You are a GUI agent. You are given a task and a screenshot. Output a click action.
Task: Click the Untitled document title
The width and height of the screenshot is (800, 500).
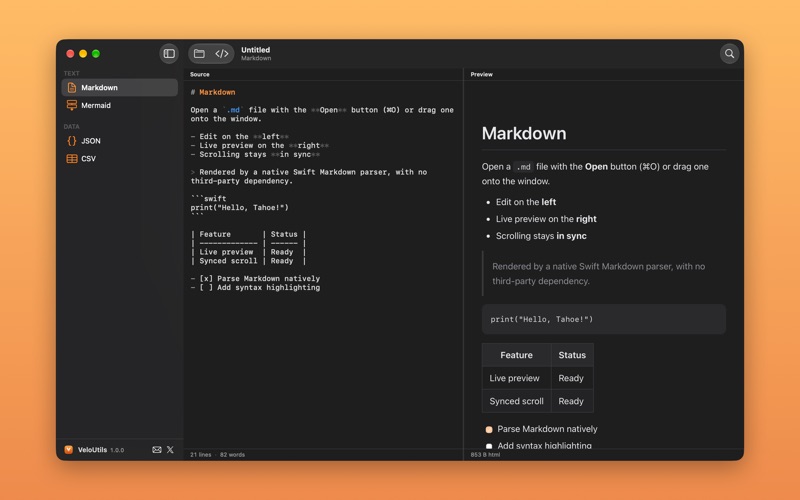tap(256, 50)
